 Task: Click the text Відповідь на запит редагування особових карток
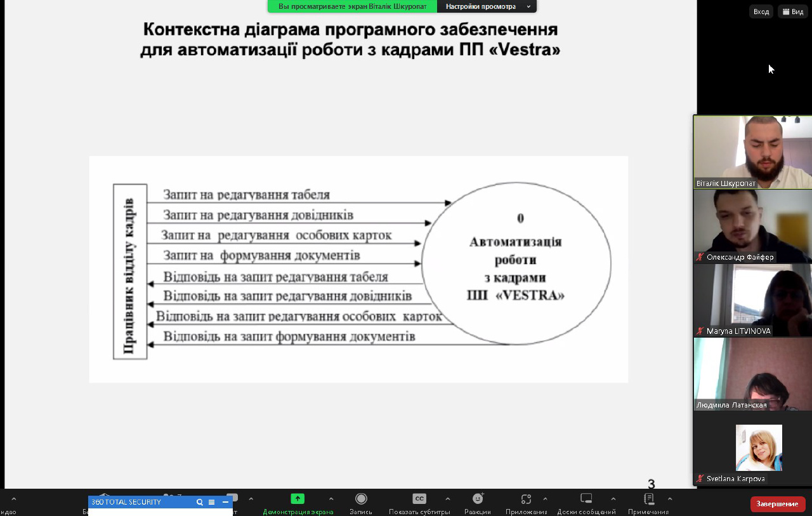(x=299, y=316)
